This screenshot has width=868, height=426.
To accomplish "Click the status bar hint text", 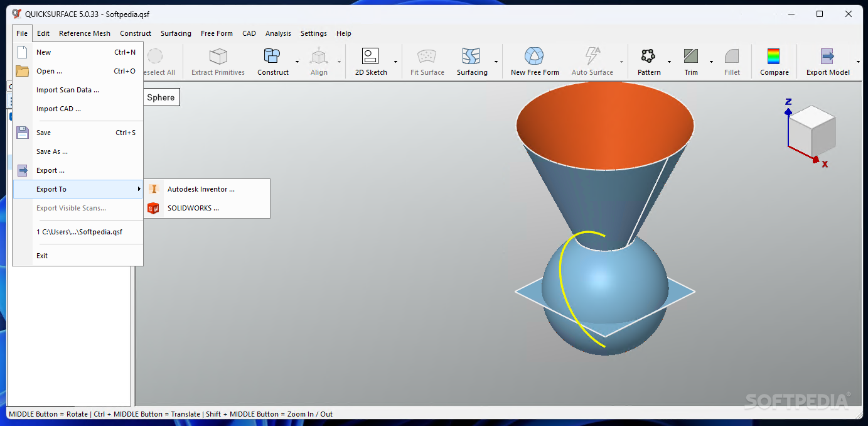I will [x=171, y=414].
